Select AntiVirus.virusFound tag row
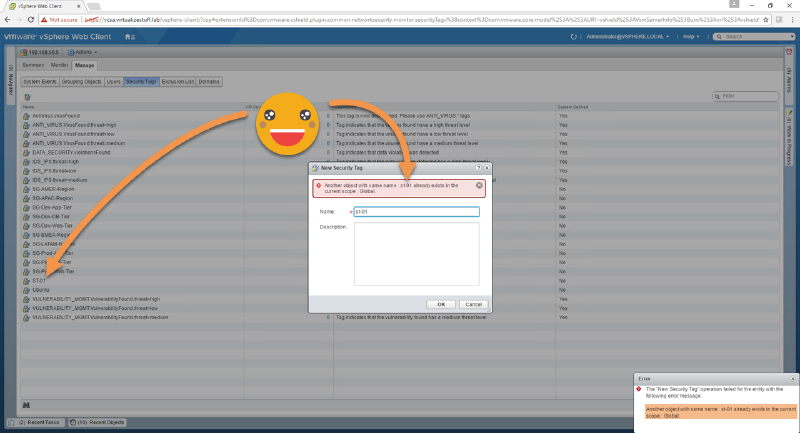Viewport: 800px width, 433px height. 401,116
